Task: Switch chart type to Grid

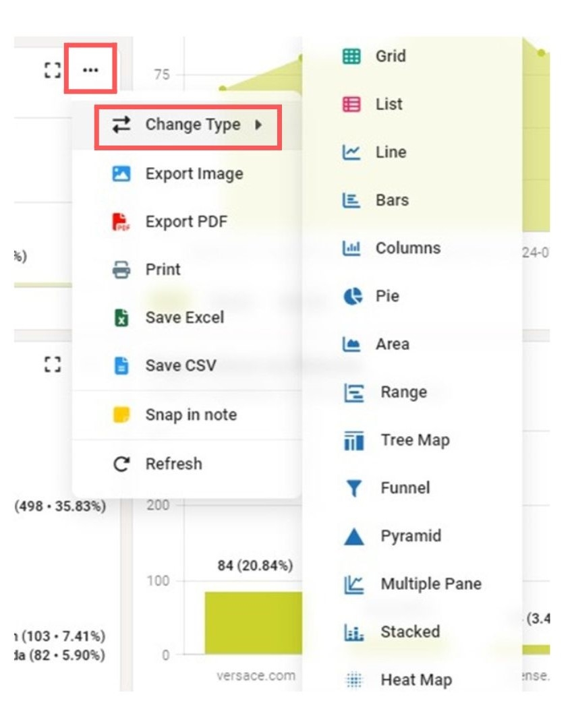Action: [390, 56]
